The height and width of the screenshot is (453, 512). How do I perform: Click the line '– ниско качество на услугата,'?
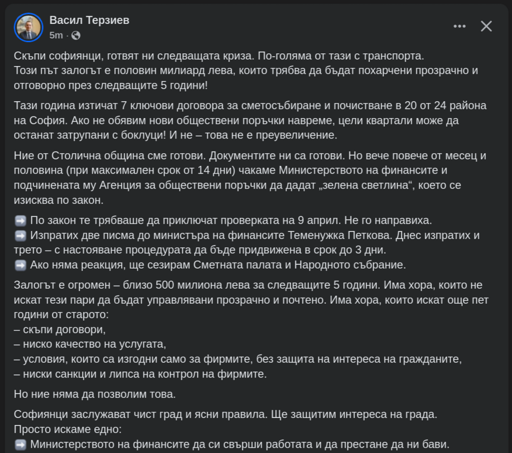tap(90, 344)
